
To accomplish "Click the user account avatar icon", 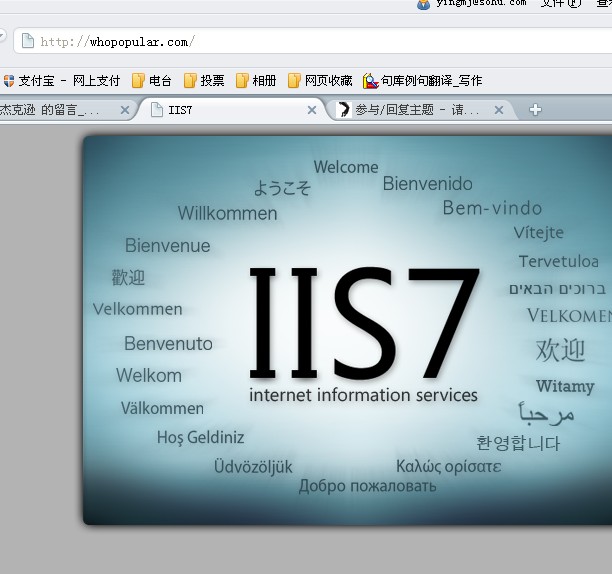I will tap(423, 4).
